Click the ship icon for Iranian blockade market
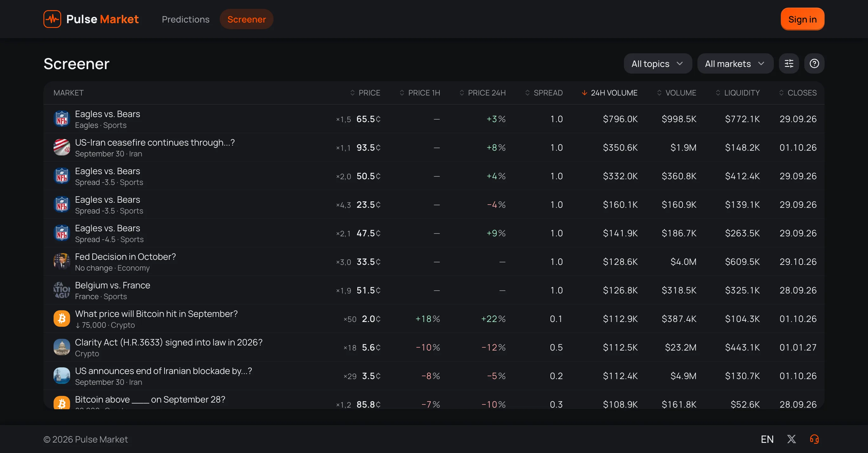This screenshot has width=868, height=453. (x=62, y=376)
